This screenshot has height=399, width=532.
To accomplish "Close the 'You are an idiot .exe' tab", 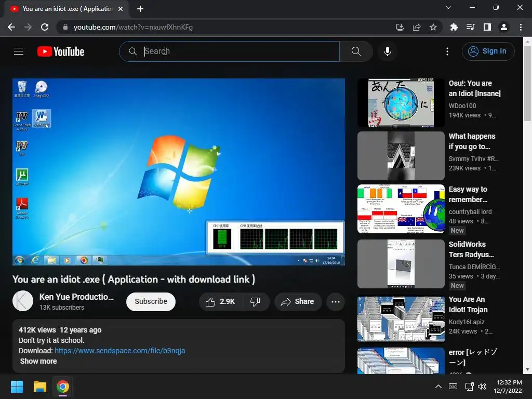I will [121, 9].
